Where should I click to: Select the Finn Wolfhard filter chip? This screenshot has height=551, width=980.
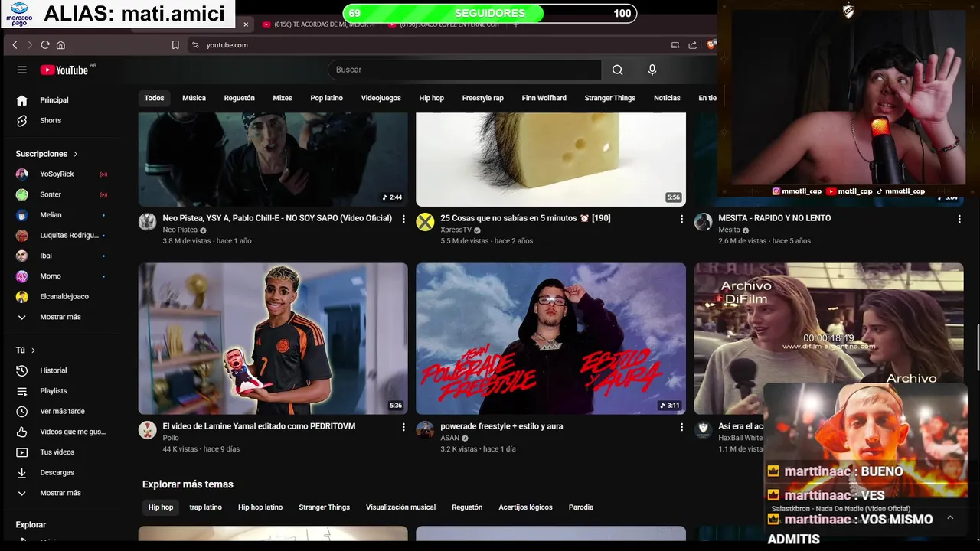click(544, 98)
